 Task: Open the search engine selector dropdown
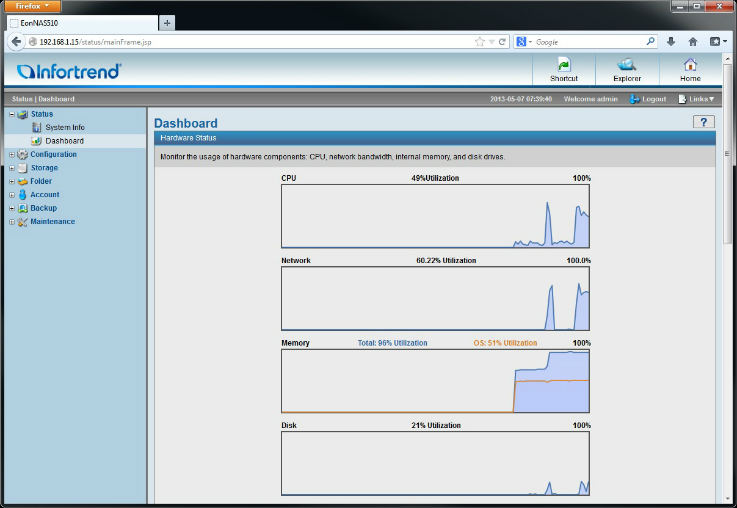pos(524,42)
